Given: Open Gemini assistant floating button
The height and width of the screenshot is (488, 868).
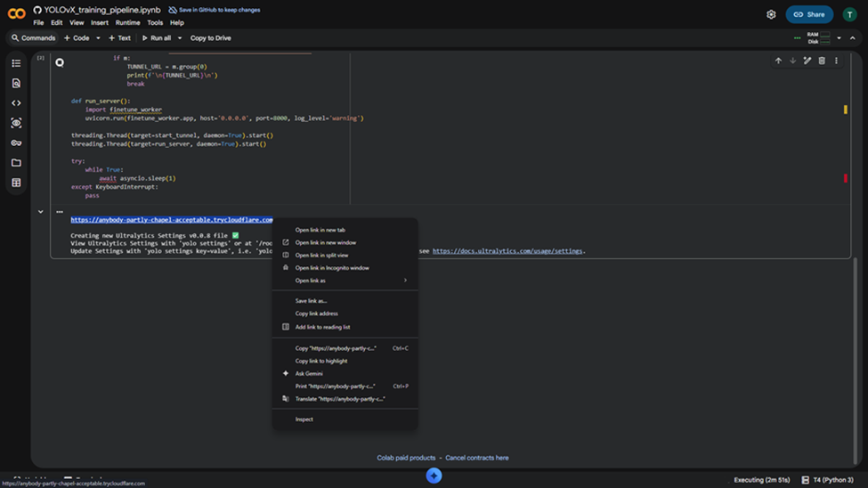Looking at the screenshot, I should pos(434,476).
